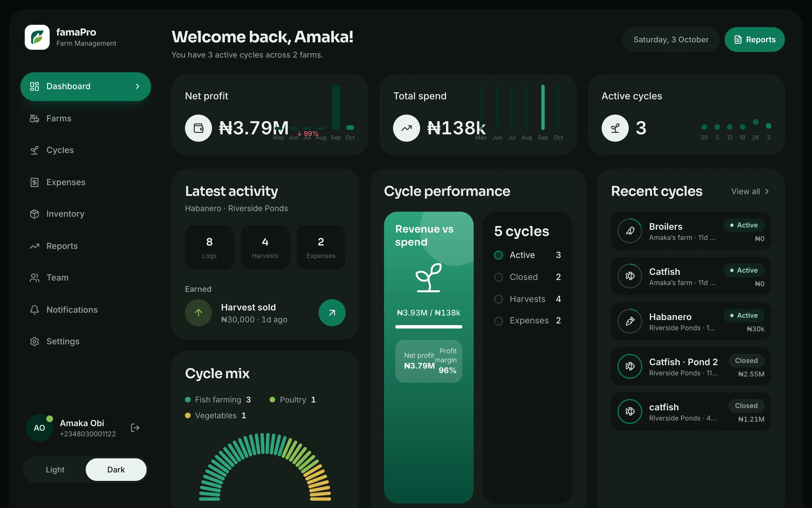Click the logout icon beside Amaka Obi
812x508 pixels.
[x=135, y=428]
